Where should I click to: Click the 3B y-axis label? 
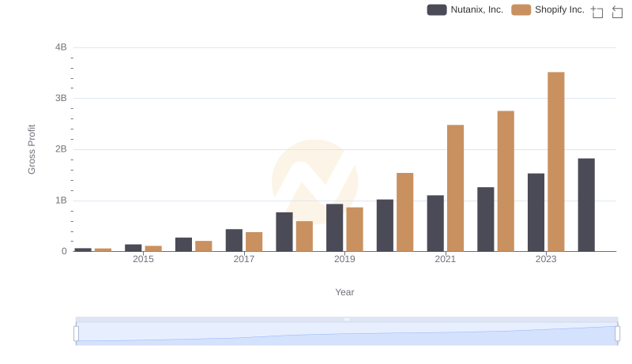[x=62, y=98]
